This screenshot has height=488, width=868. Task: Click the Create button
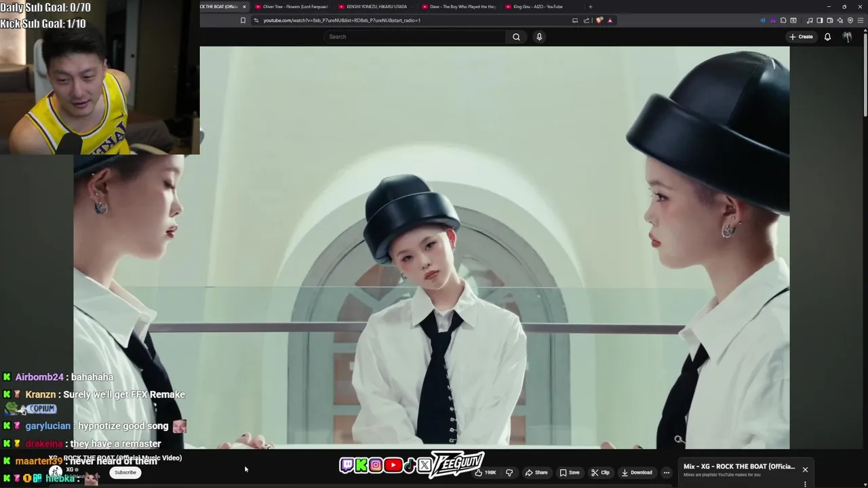[801, 37]
